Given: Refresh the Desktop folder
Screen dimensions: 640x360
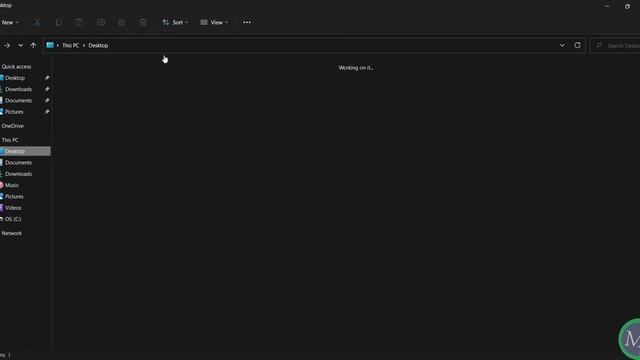Looking at the screenshot, I should [x=577, y=45].
